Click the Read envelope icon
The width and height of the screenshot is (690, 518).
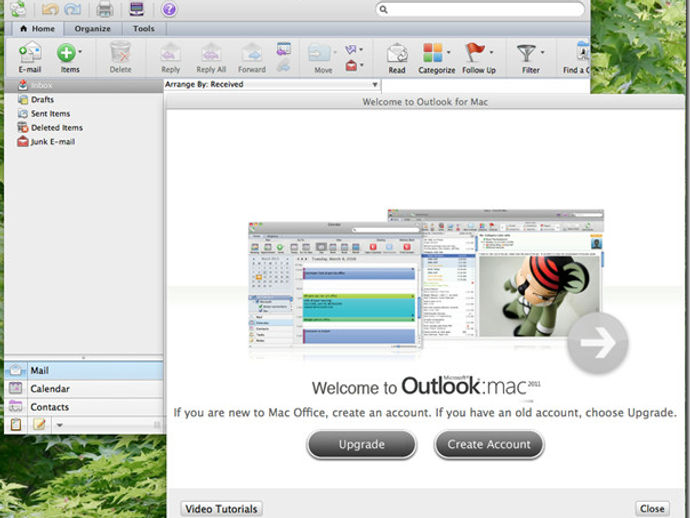coord(397,53)
